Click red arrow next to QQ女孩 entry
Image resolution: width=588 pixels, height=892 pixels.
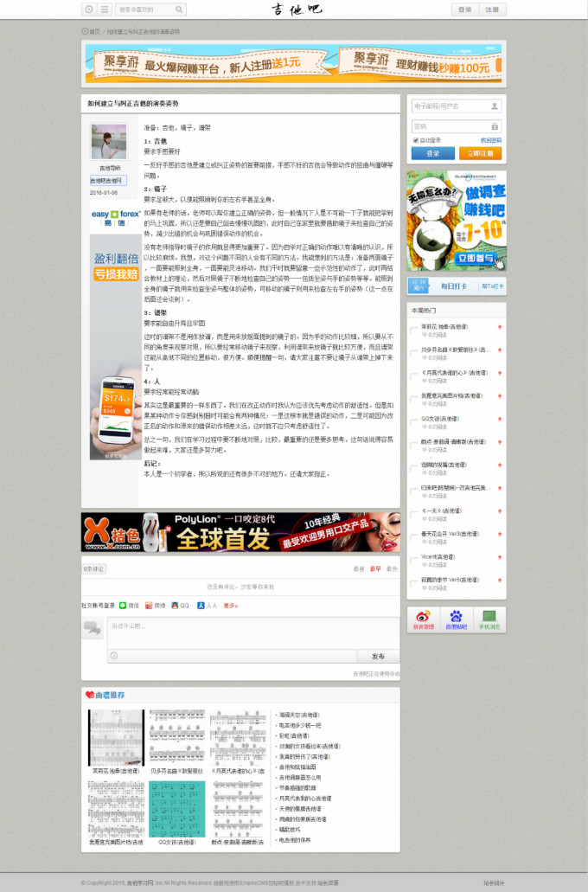tap(500, 419)
